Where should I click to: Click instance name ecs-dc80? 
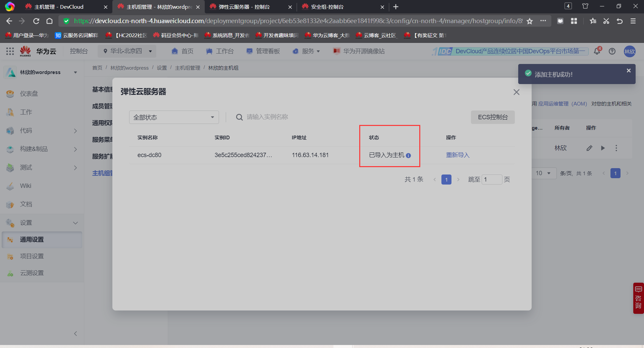pyautogui.click(x=149, y=155)
